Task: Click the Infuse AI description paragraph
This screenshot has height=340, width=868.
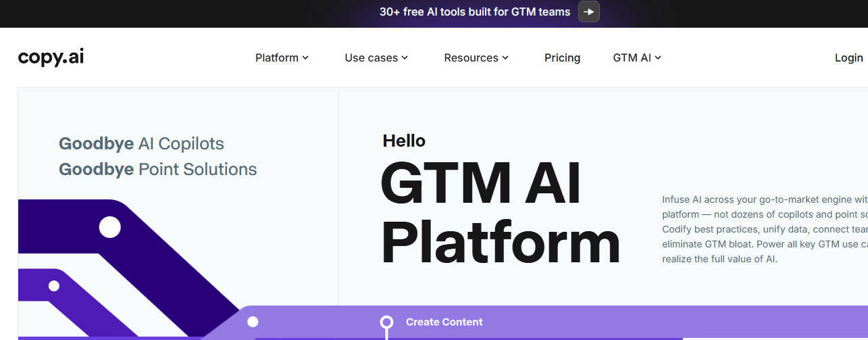Action: 765,229
